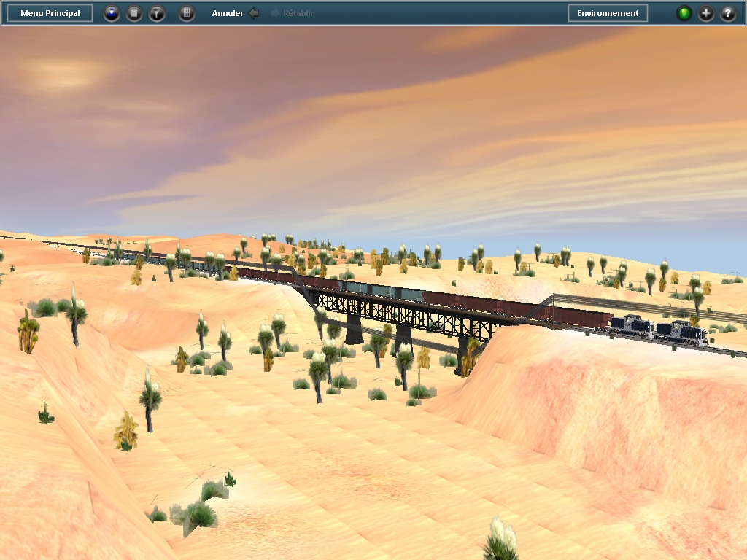Screen dimensions: 747x560
Task: Select the blue locomotives on the track
Action: coord(659,330)
